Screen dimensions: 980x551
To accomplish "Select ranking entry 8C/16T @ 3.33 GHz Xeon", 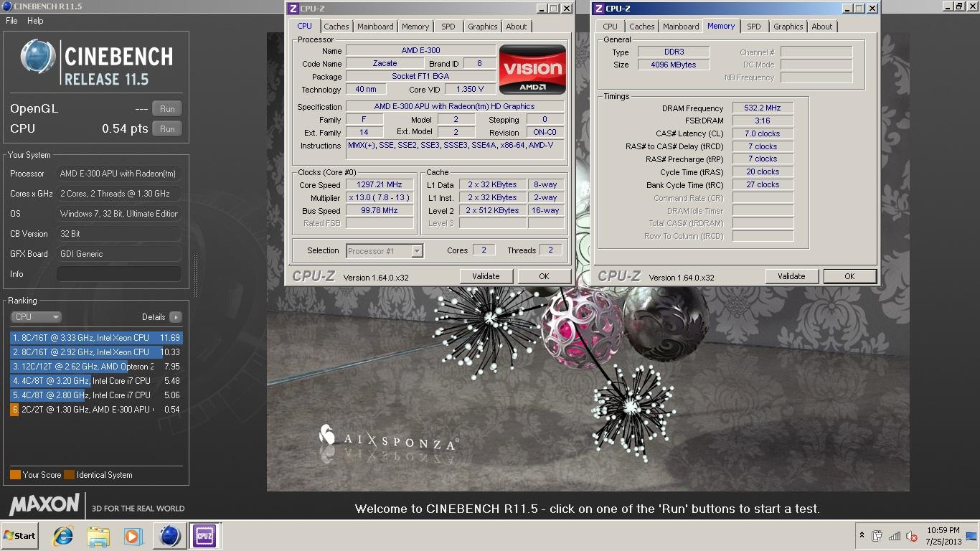I will [96, 337].
